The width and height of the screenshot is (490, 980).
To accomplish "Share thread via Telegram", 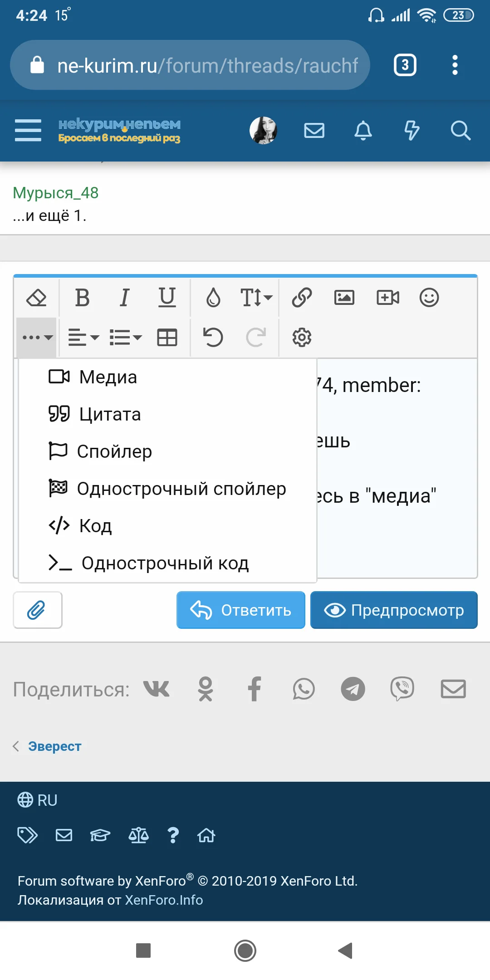I will 353,689.
